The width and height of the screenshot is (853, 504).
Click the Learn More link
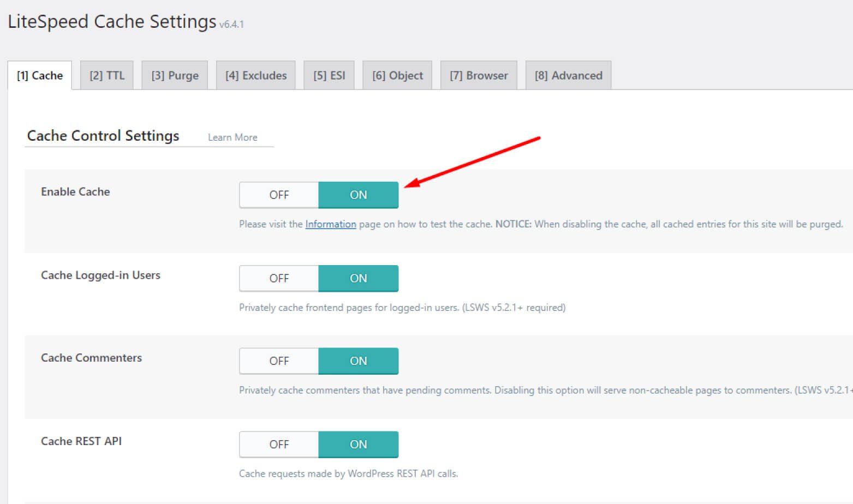232,137
